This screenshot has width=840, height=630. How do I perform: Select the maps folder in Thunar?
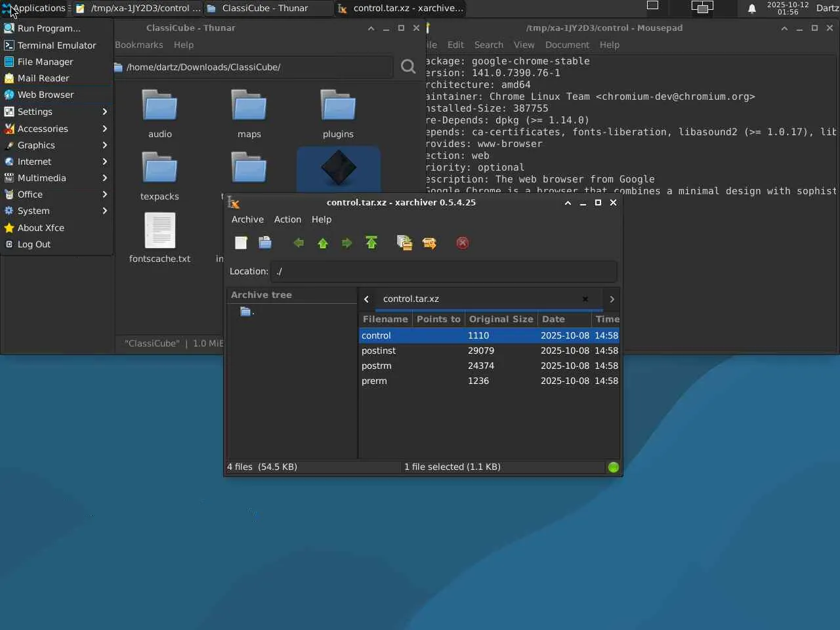249,114
